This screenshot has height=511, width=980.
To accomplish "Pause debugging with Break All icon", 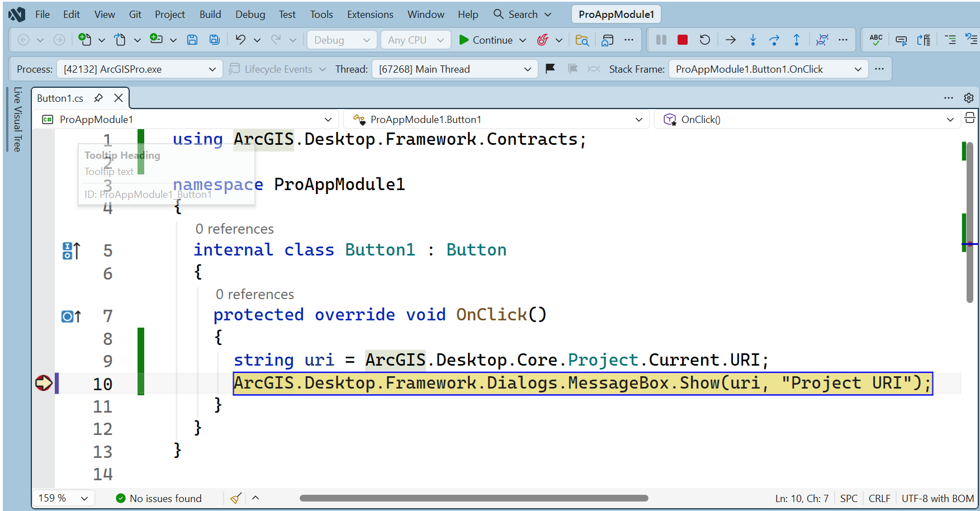I will (x=661, y=40).
